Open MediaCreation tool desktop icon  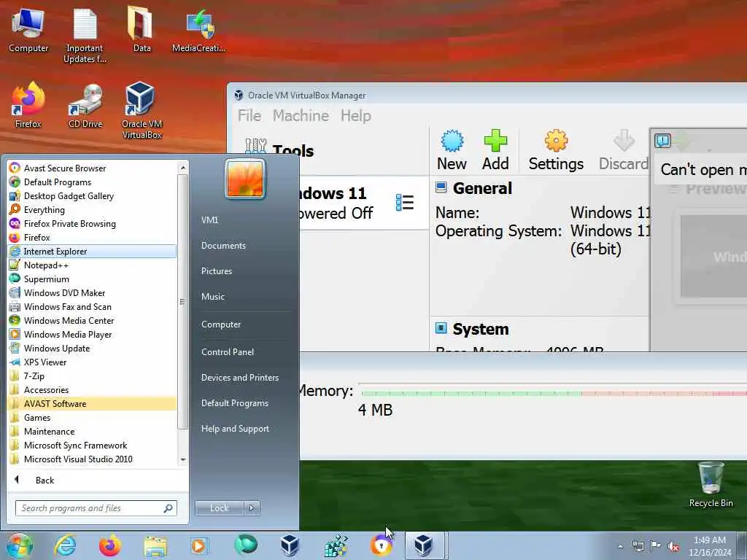pyautogui.click(x=199, y=31)
